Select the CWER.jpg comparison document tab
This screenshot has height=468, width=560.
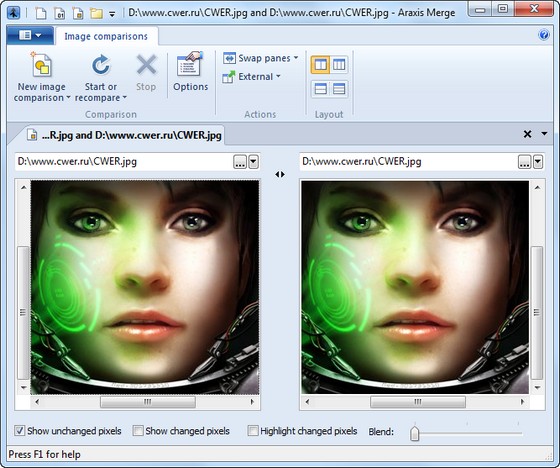124,135
